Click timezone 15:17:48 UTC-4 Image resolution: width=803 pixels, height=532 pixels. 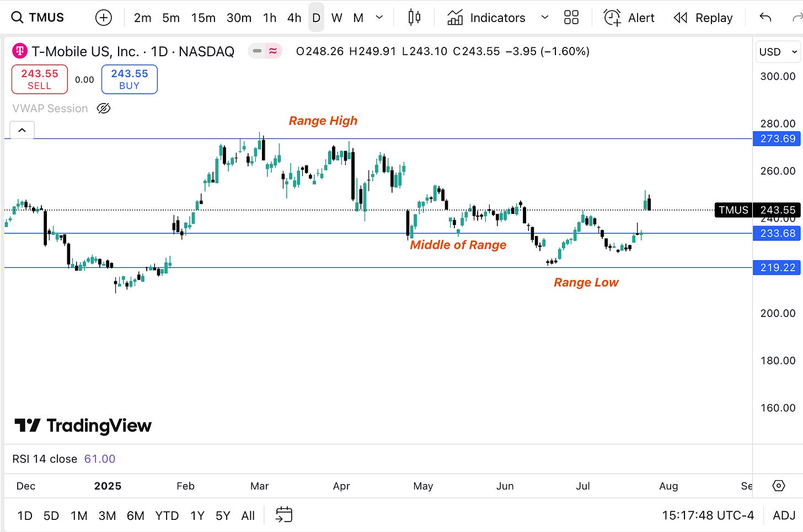(708, 515)
